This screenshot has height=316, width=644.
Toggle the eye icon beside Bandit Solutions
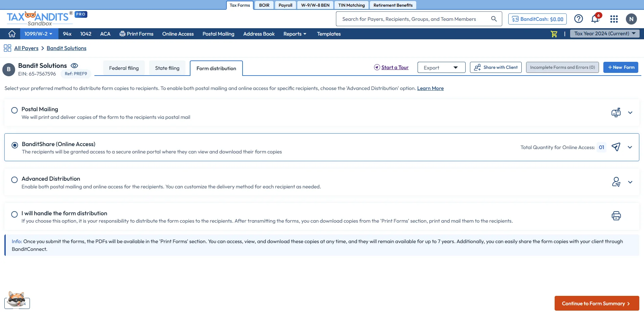74,65
